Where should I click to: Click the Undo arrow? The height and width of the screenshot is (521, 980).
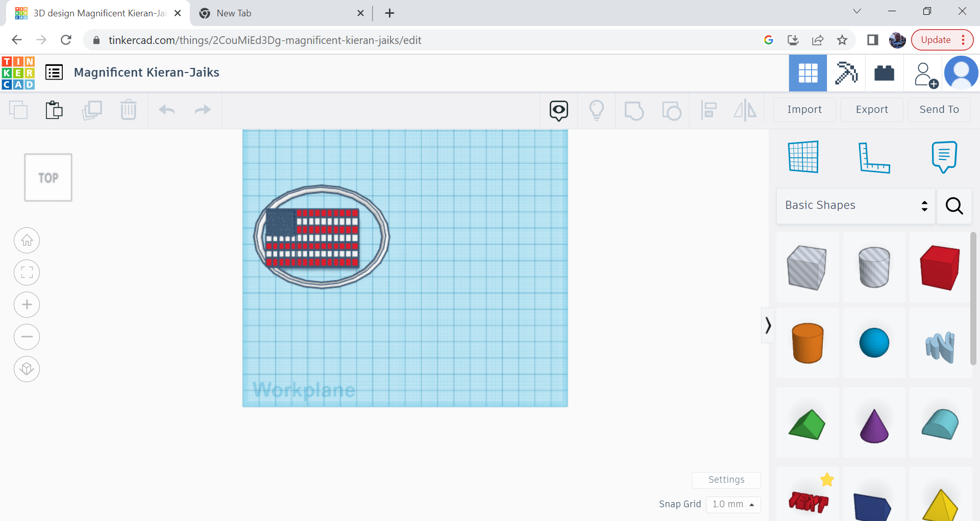pyautogui.click(x=167, y=110)
